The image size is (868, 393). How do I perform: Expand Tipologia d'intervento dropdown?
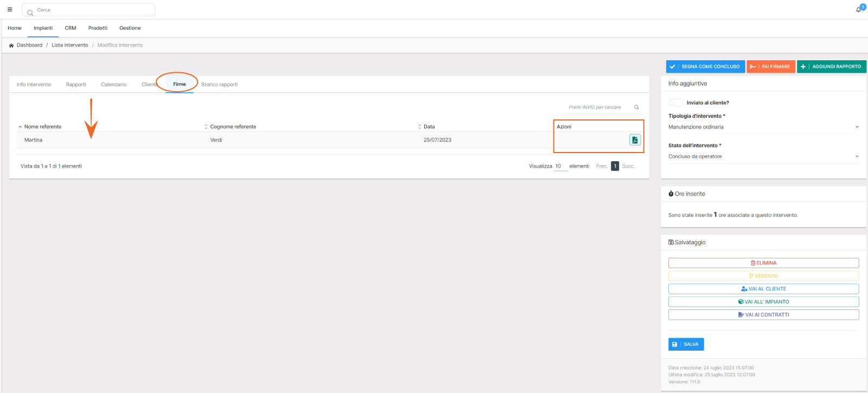857,127
